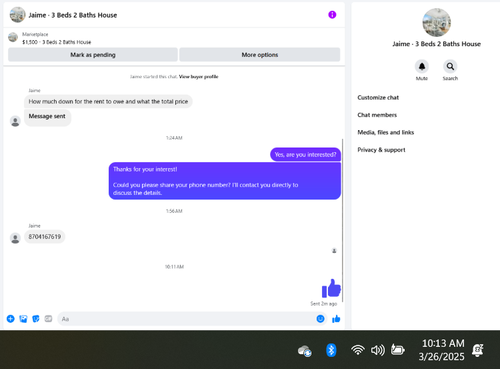Click the phone number 8704167619 message
The width and height of the screenshot is (500, 369).
pyautogui.click(x=45, y=237)
